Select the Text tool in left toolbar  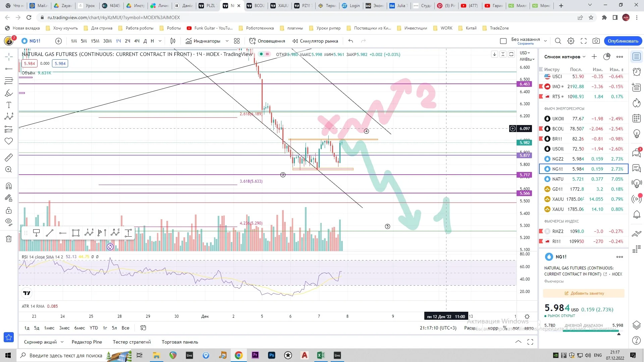click(x=9, y=105)
